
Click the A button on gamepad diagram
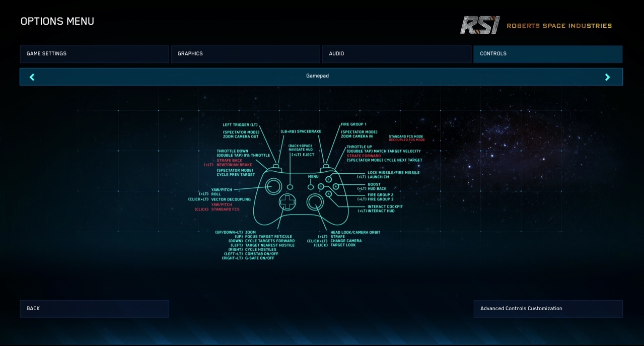(x=328, y=194)
